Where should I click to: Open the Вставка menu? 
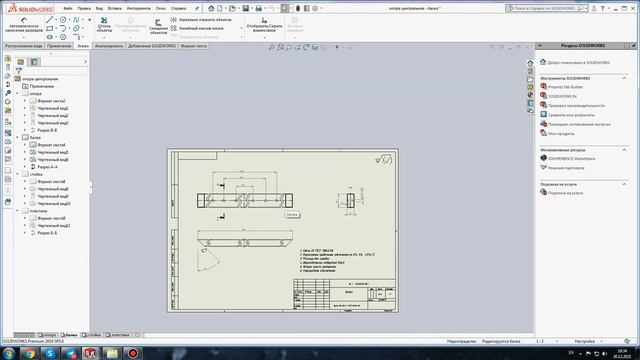click(x=115, y=8)
